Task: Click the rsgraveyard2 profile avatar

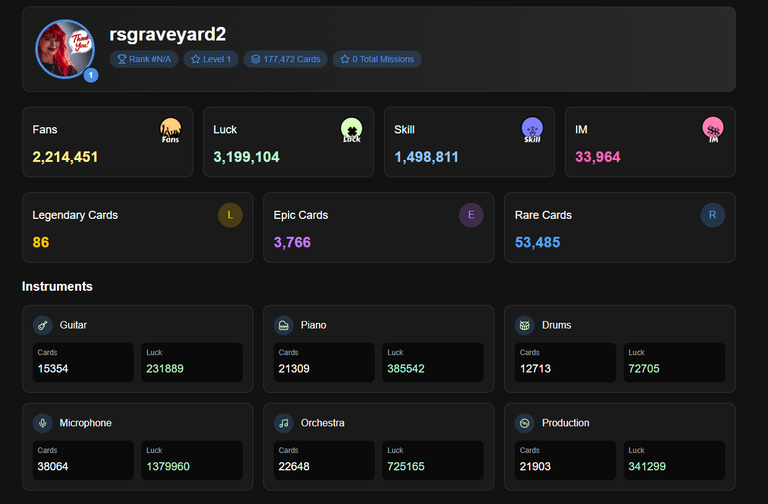Action: pyautogui.click(x=65, y=49)
